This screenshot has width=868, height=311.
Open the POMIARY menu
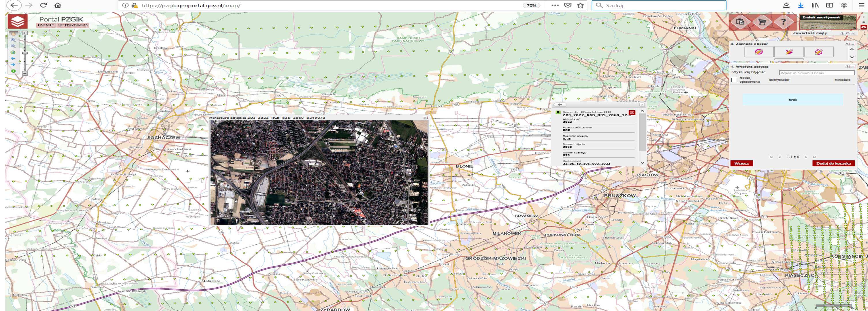click(46, 25)
